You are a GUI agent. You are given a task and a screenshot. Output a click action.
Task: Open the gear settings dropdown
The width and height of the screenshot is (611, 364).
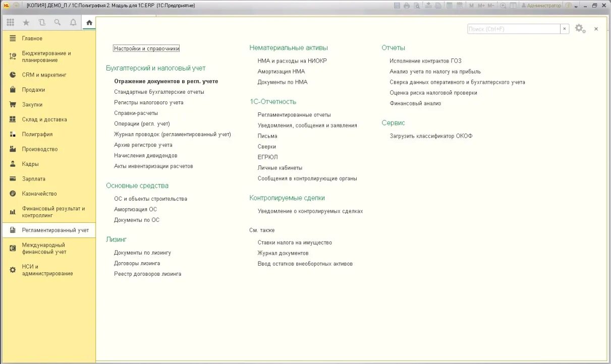click(x=580, y=29)
